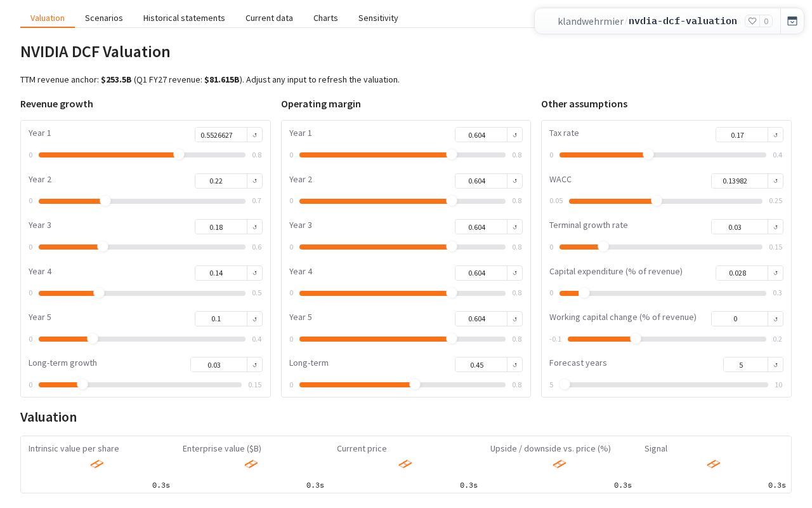Open Historical statements tab
Image resolution: width=812 pixels, height=508 pixels.
click(x=184, y=18)
